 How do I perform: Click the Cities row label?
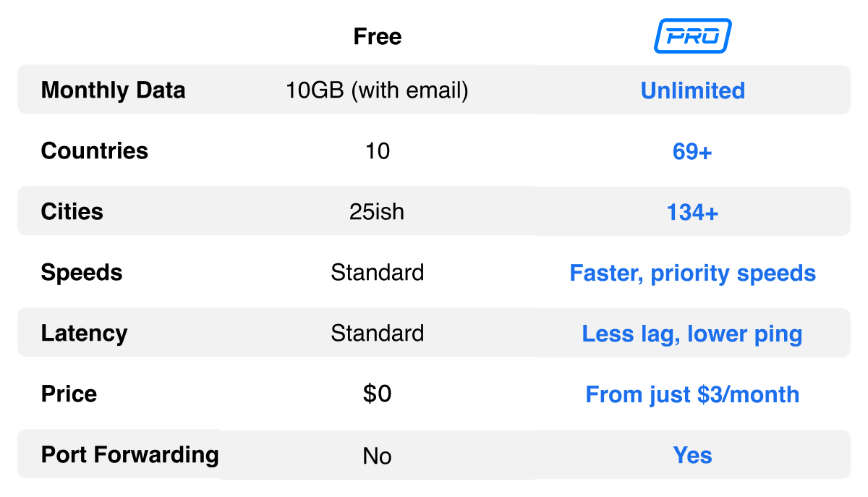click(x=72, y=211)
